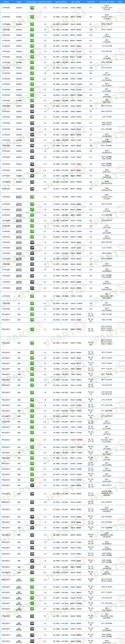Select the date cell '07.2000 -> 04.2002'
This screenshot has height=644, width=125.
[x=61, y=416]
